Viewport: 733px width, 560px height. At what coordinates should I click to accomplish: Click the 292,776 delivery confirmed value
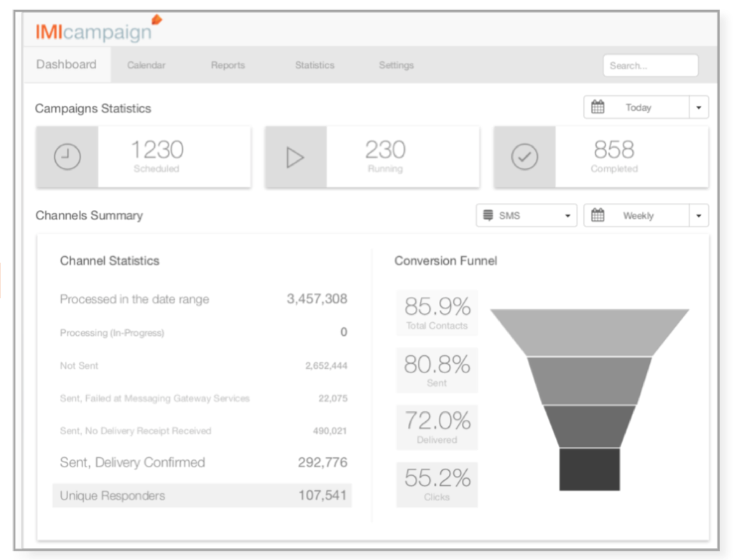[322, 462]
